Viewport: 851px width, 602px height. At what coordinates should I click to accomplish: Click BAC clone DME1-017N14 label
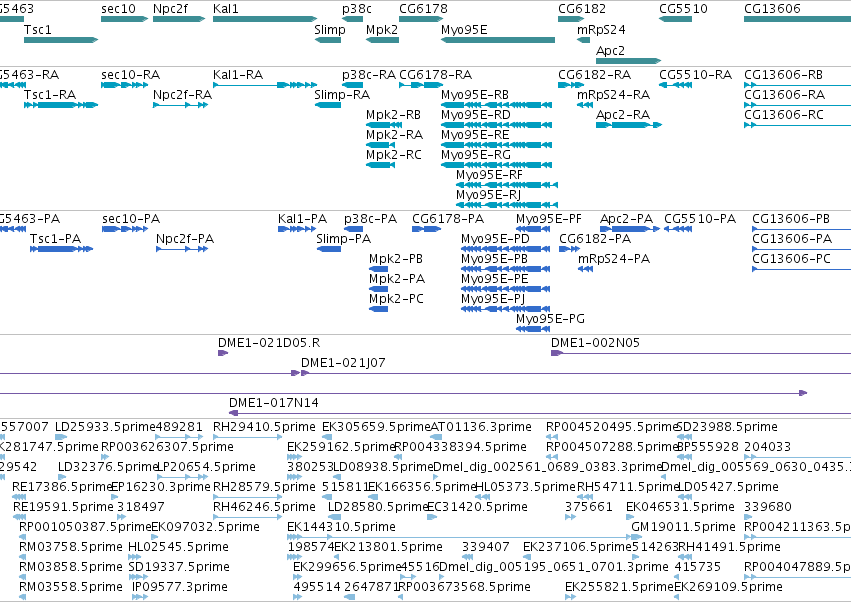[274, 403]
